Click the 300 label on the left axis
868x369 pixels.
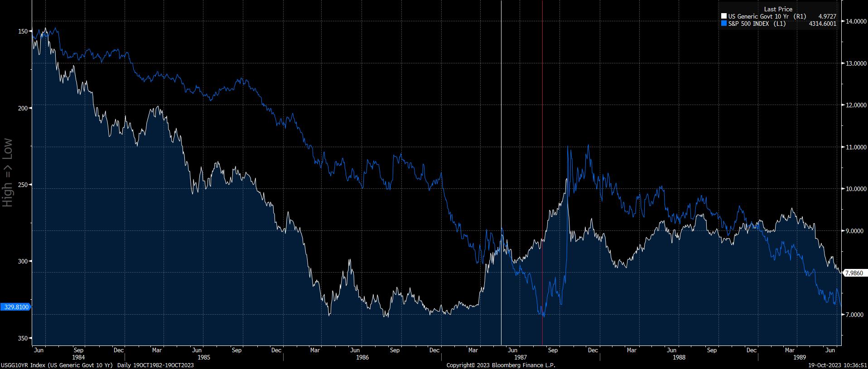pos(23,261)
